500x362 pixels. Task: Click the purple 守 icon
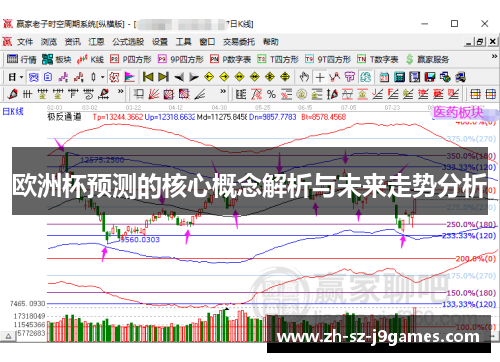[350, 77]
